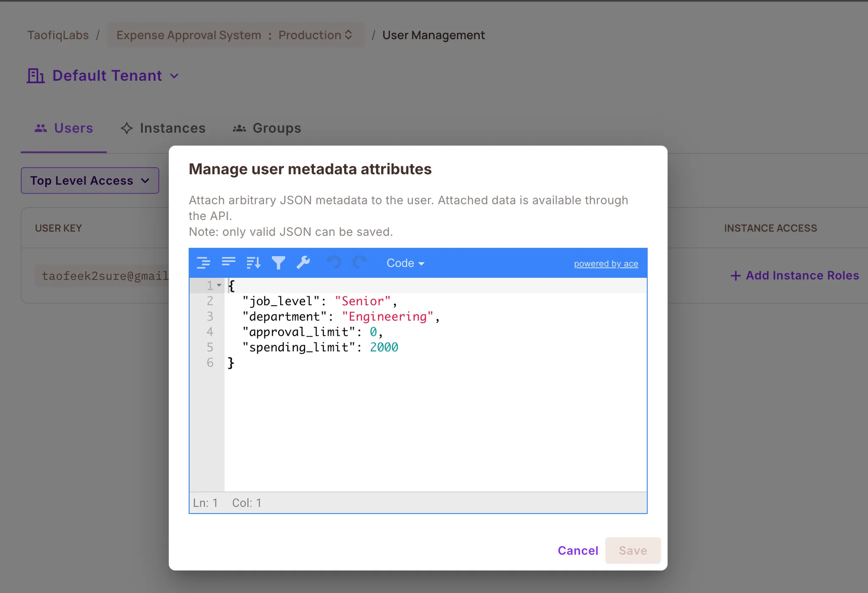The width and height of the screenshot is (868, 593).
Task: Collapse the line 1 fold arrow
Action: click(219, 285)
